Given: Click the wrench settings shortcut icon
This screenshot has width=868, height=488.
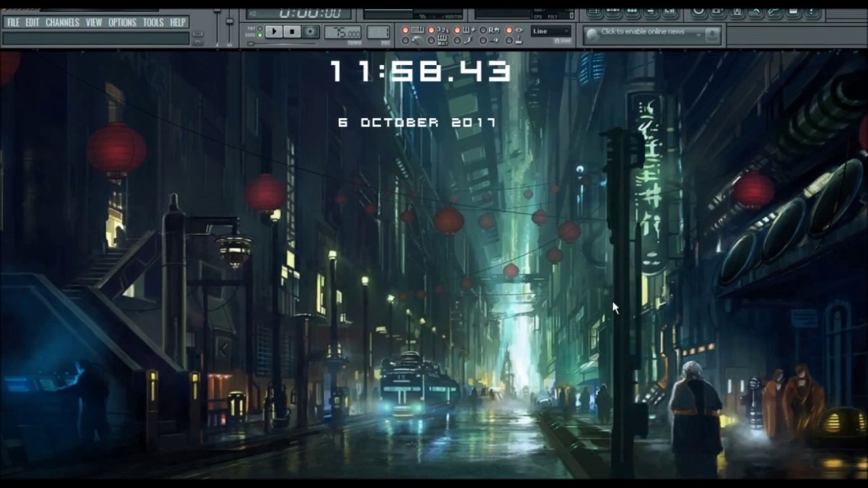Looking at the screenshot, I should tap(774, 12).
